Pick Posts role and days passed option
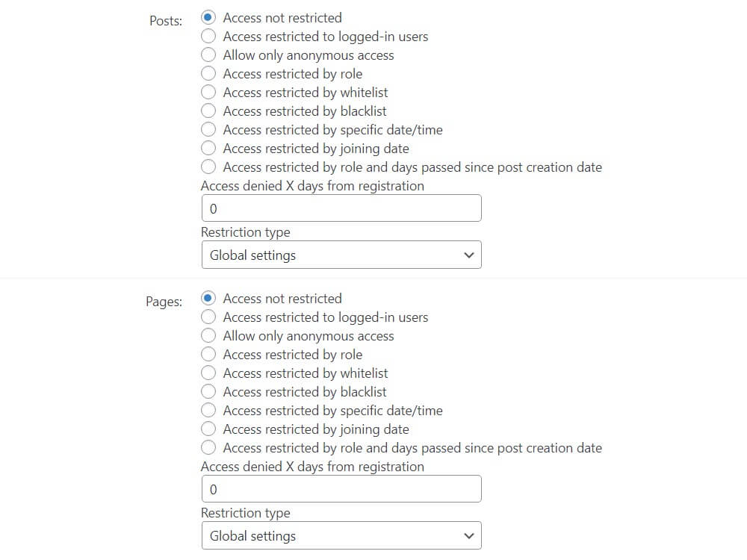Image resolution: width=747 pixels, height=560 pixels. tap(209, 167)
